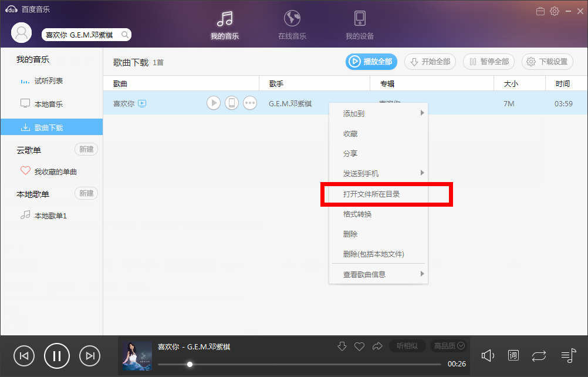The image size is (588, 377).
Task: Open the 本地歌单1 playlist
Action: [52, 216]
